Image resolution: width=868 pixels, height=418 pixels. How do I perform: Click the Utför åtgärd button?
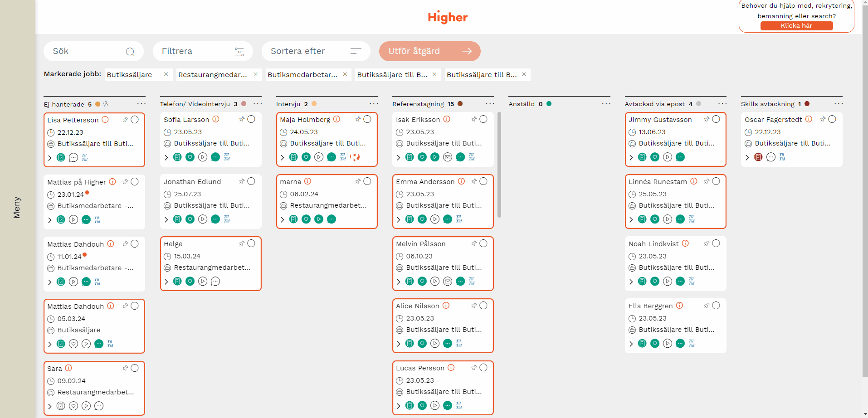pos(429,51)
